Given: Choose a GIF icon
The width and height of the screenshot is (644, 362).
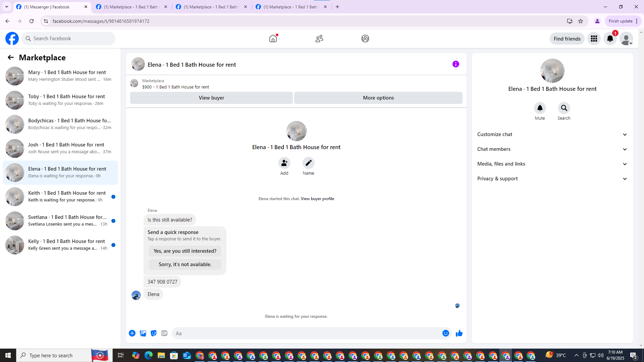Looking at the screenshot, I should [164, 333].
